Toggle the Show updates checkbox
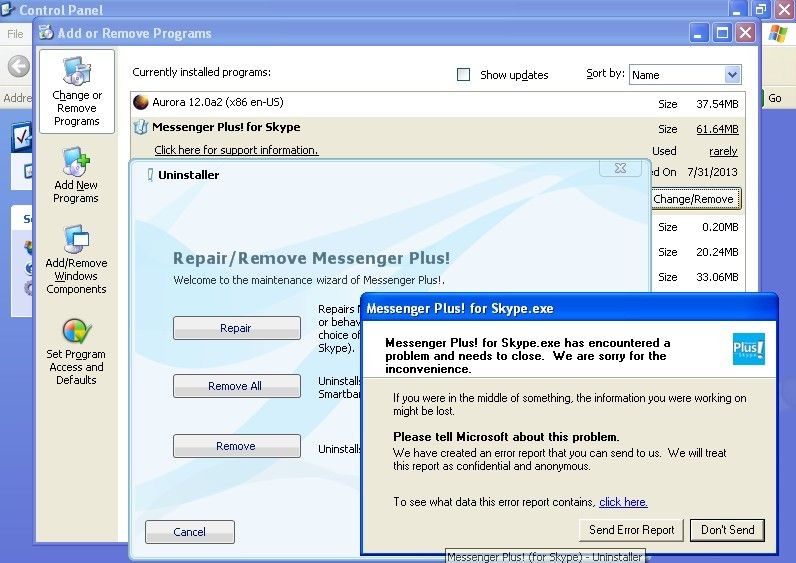 coord(463,75)
